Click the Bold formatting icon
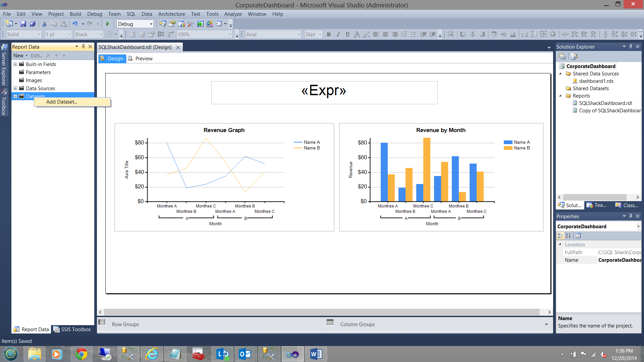The height and width of the screenshot is (362, 644). (329, 34)
